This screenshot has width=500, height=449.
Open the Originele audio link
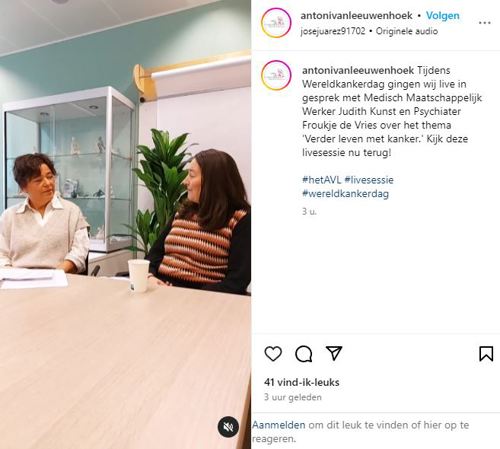(x=407, y=31)
